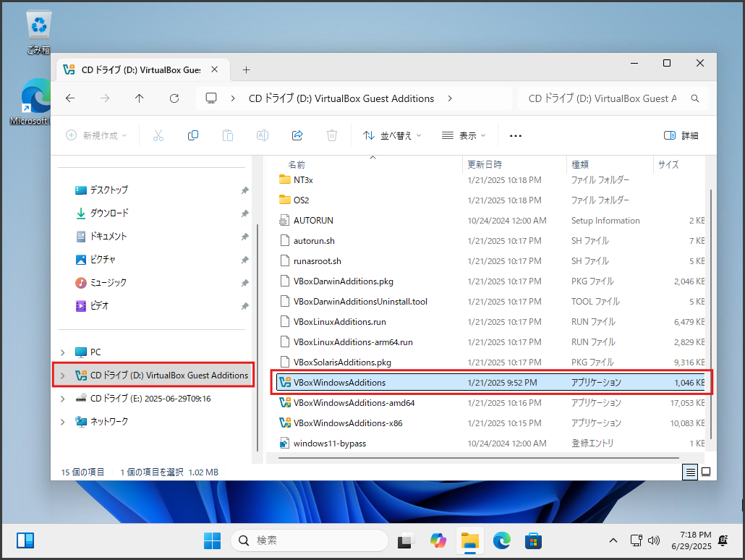
Task: Open Copilot from taskbar
Action: (438, 540)
